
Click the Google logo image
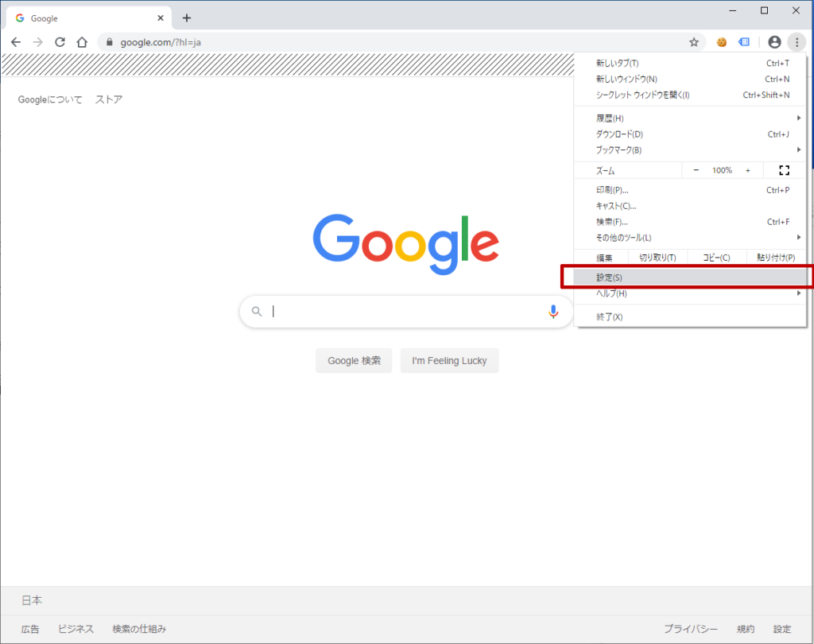tap(406, 243)
